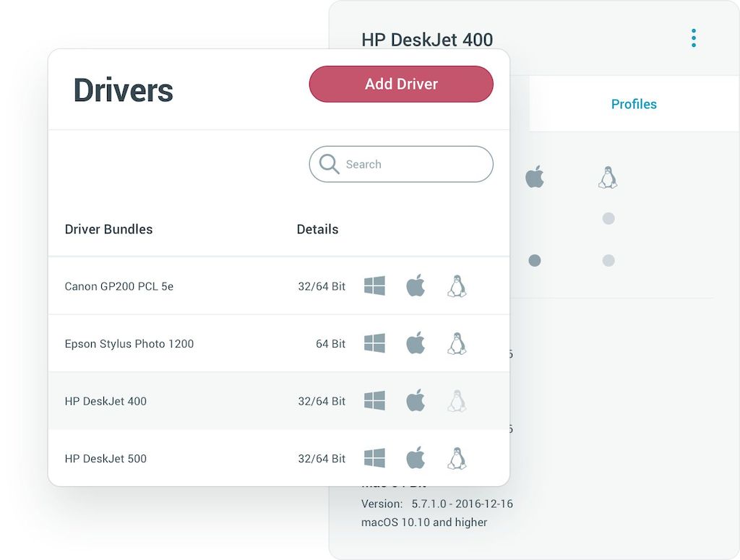Screen dimensions: 740x560
Task: Select the Canon GP200 PCL 5e driver
Action: (278, 286)
